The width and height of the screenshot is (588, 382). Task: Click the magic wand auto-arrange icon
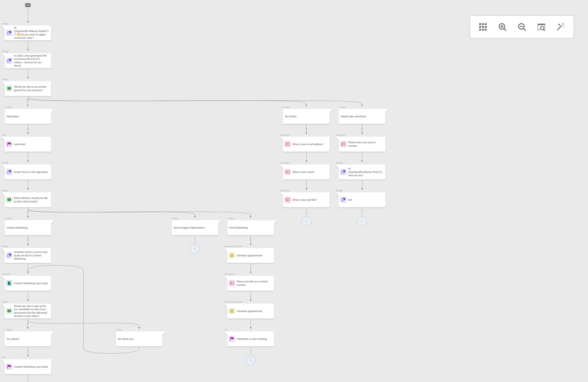[x=560, y=27]
